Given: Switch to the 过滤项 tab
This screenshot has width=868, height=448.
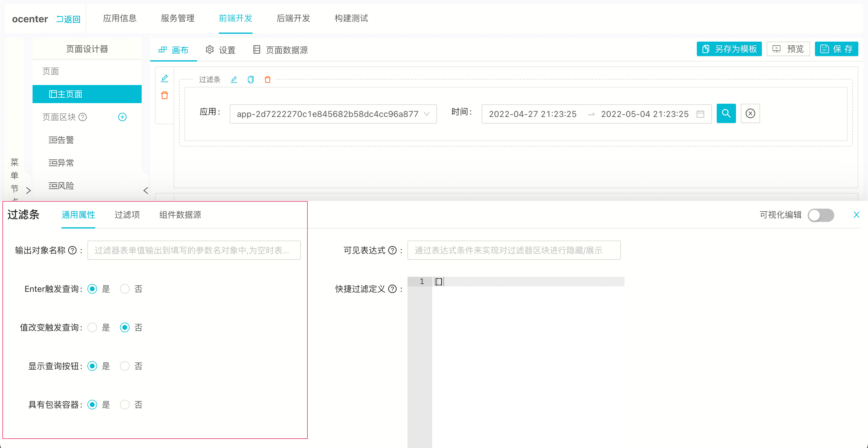Looking at the screenshot, I should [x=127, y=215].
